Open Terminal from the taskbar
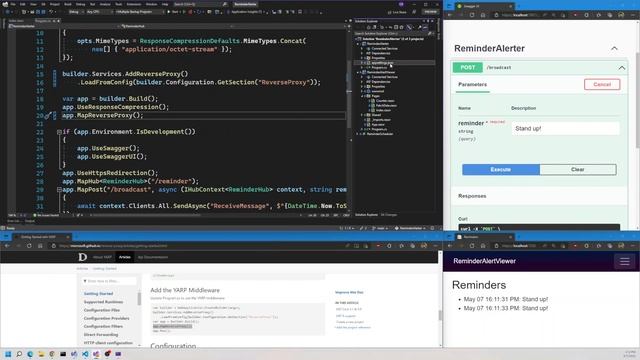This screenshot has height=360, width=640. (x=63, y=354)
